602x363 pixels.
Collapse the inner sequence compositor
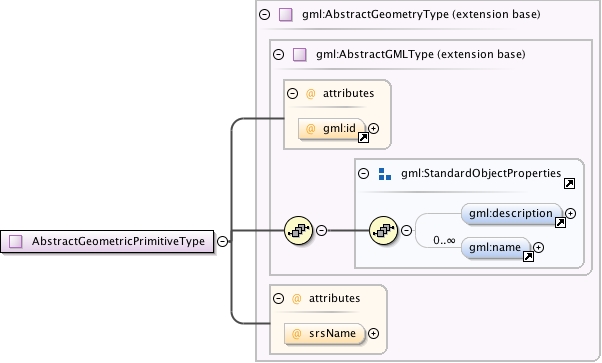(x=407, y=230)
